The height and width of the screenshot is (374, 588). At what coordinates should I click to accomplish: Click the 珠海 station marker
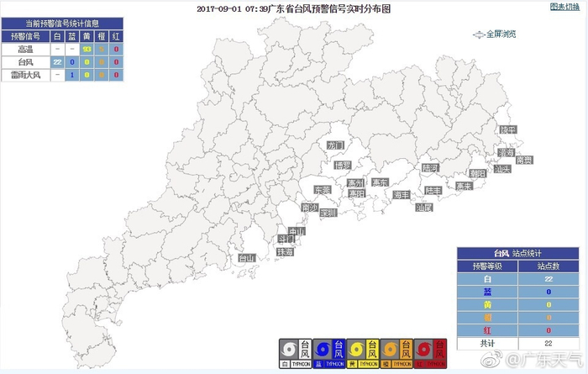click(x=285, y=252)
